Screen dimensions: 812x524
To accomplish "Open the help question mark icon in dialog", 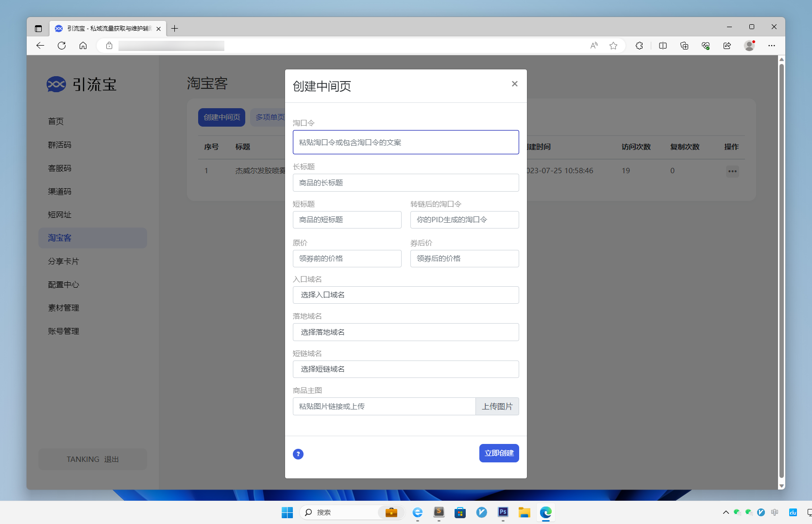I will [298, 454].
